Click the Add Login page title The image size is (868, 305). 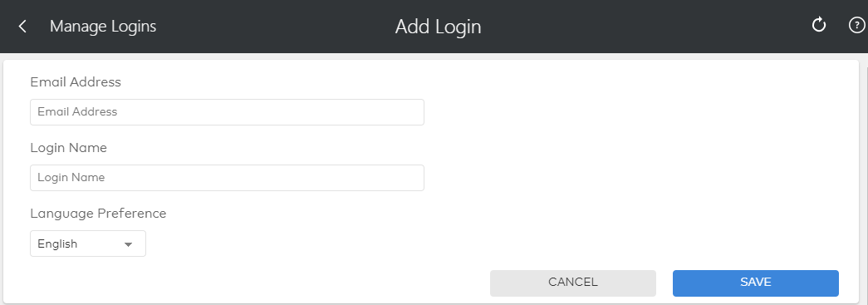coord(438,27)
